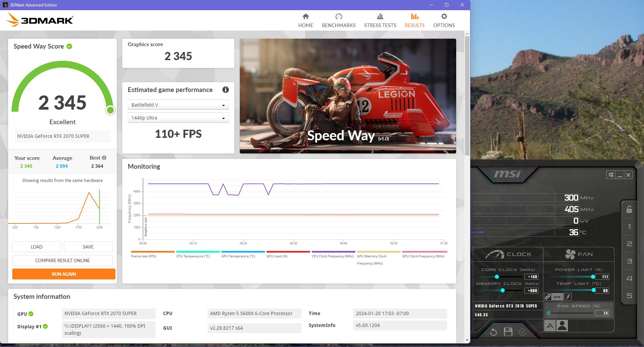Viewport: 644px width, 347px height.
Task: Select profile slot 1 in Afterburner
Action: 629,226
